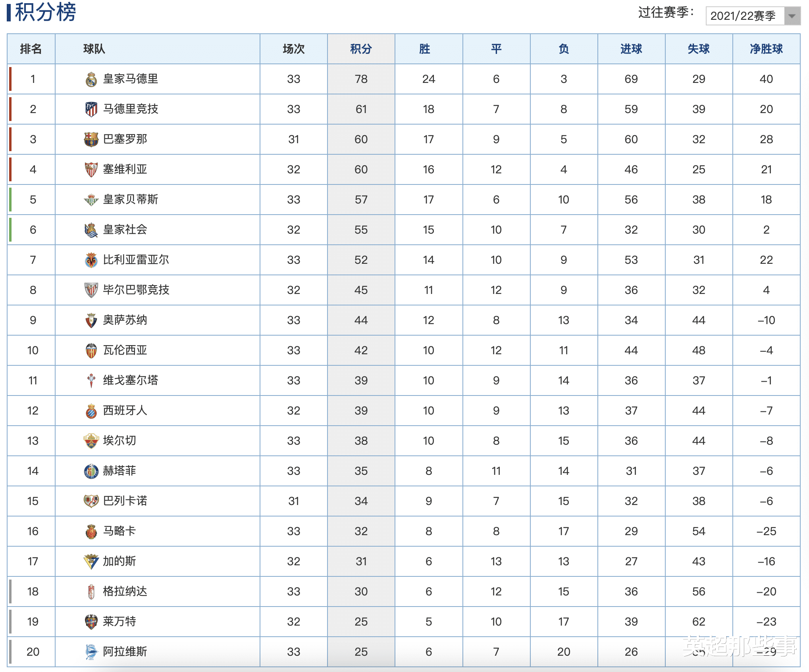809x672 pixels.
Task: Open team link 维戈塞尔塔
Action: (x=131, y=380)
